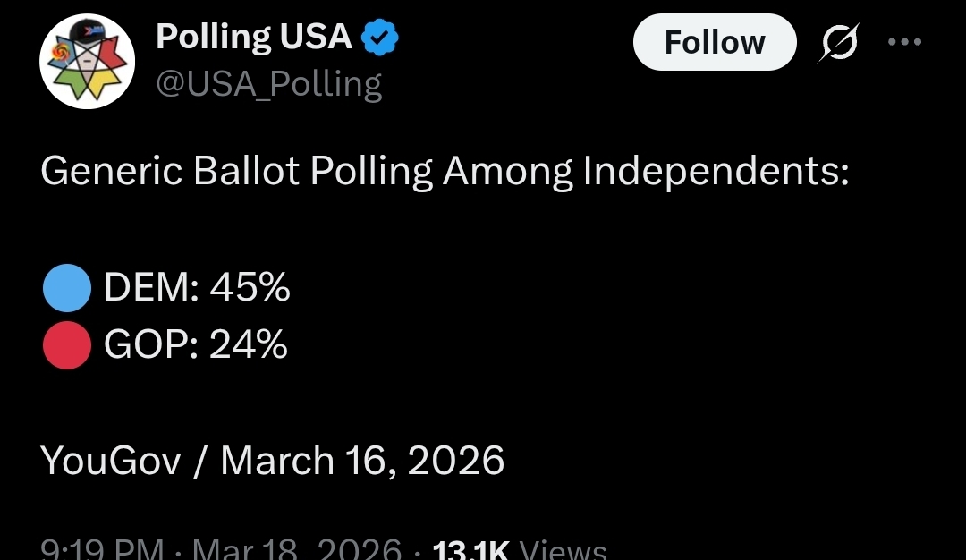Image resolution: width=966 pixels, height=560 pixels.
Task: Click the red circle emoji beside GOP
Action: (66, 344)
